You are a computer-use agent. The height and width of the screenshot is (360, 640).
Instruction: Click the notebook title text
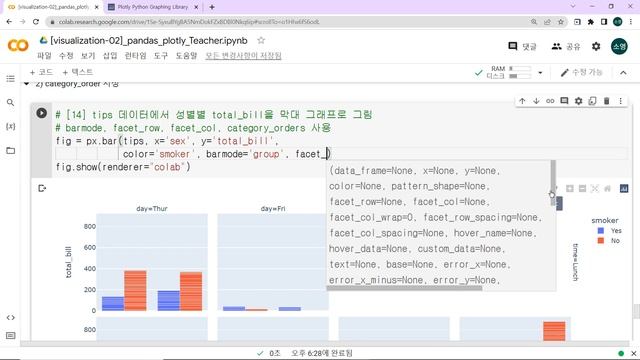pos(149,40)
